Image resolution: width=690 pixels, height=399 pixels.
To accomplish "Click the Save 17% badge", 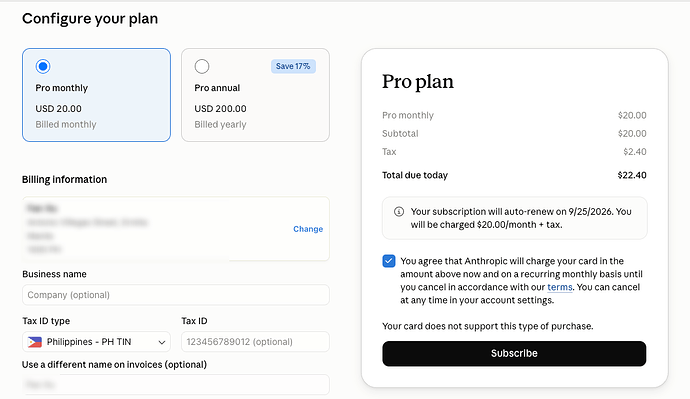I will click(293, 66).
